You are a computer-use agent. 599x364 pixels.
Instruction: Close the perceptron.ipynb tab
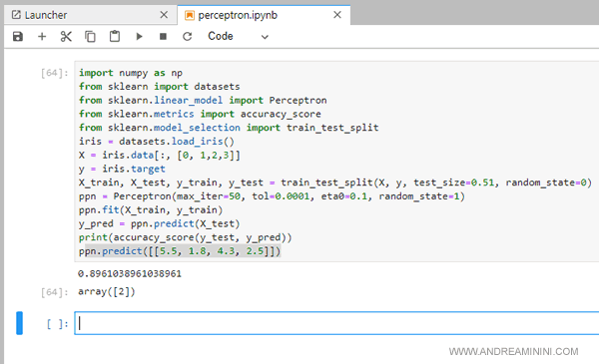(x=337, y=15)
